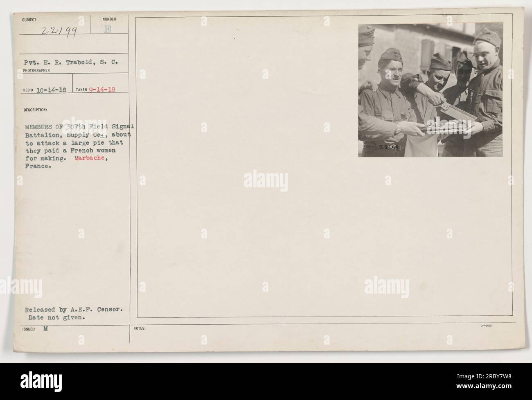This screenshot has height=400, width=532.
Task: Click the center alamy watermark logo
Action: (266, 180)
